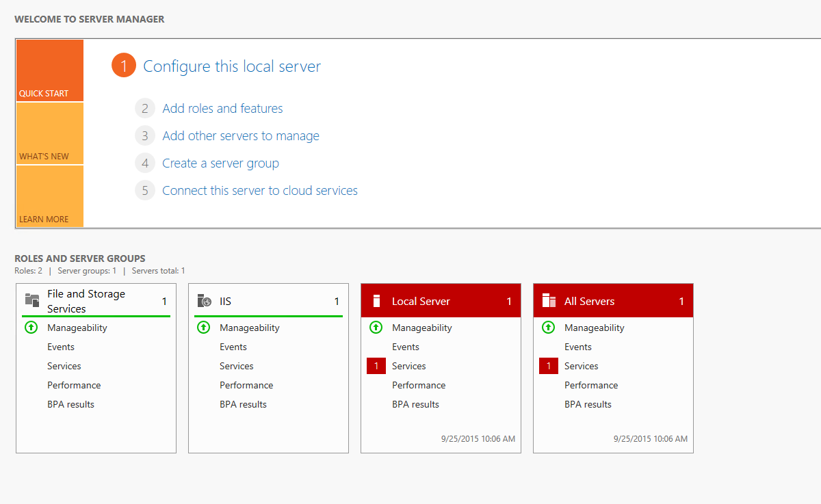Select the Learn More tab
Screen dimensions: 821x504
[50, 196]
